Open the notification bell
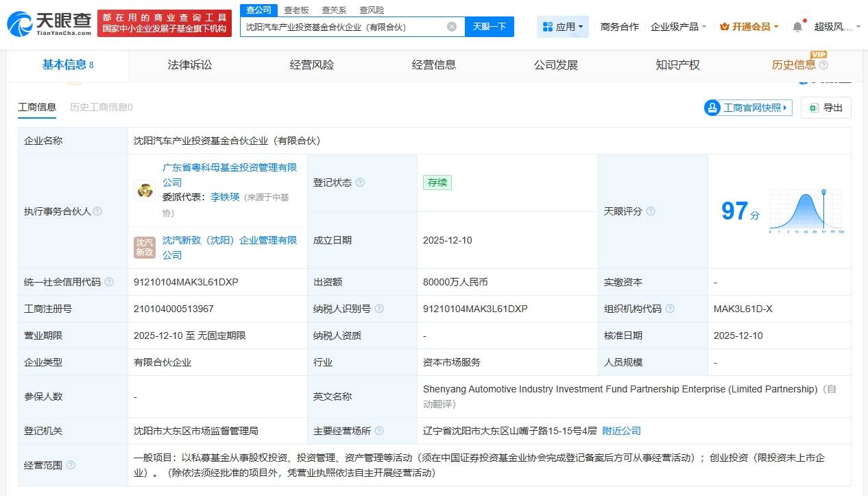The image size is (868, 496). 797,27
